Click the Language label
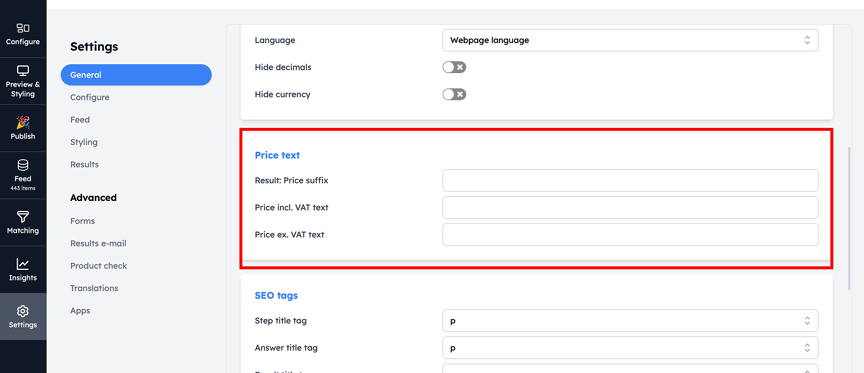Screen dimensions: 864x373 pos(275,40)
